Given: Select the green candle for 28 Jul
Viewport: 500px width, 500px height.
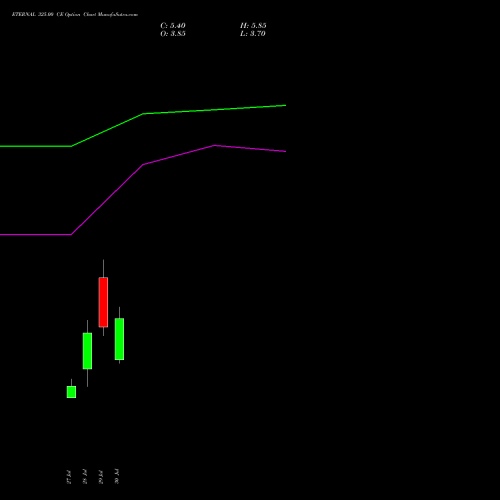Looking at the screenshot, I should click(87, 351).
